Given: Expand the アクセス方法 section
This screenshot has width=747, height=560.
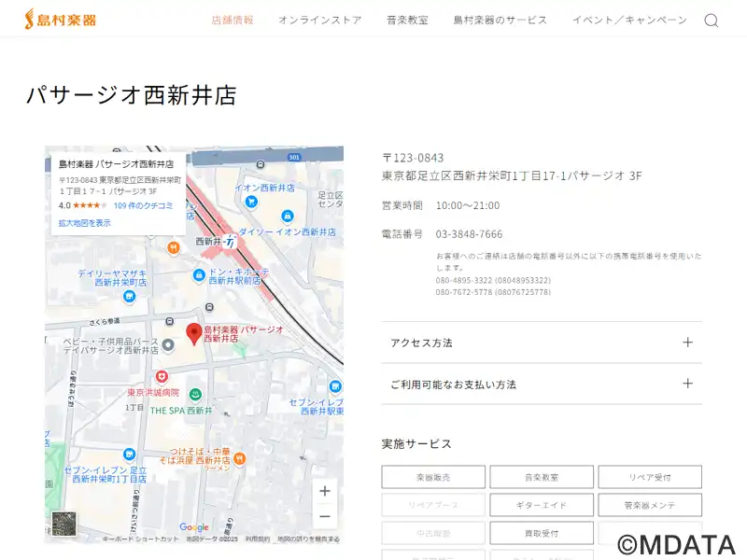Looking at the screenshot, I should click(542, 343).
